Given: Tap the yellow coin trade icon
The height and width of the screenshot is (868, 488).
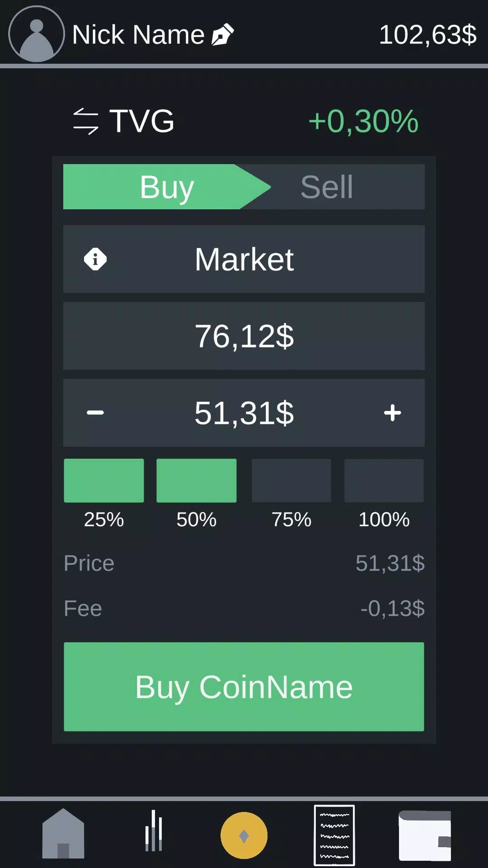Looking at the screenshot, I should tap(244, 835).
